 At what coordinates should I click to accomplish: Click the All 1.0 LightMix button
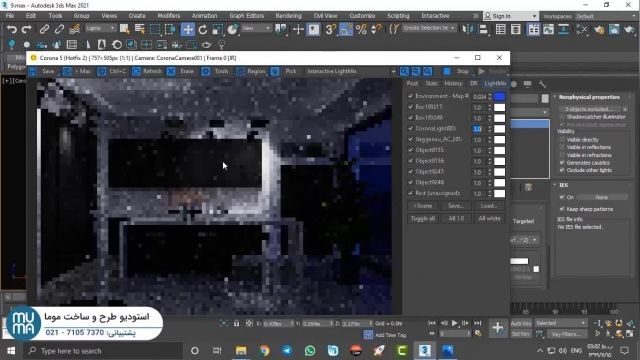coord(456,219)
